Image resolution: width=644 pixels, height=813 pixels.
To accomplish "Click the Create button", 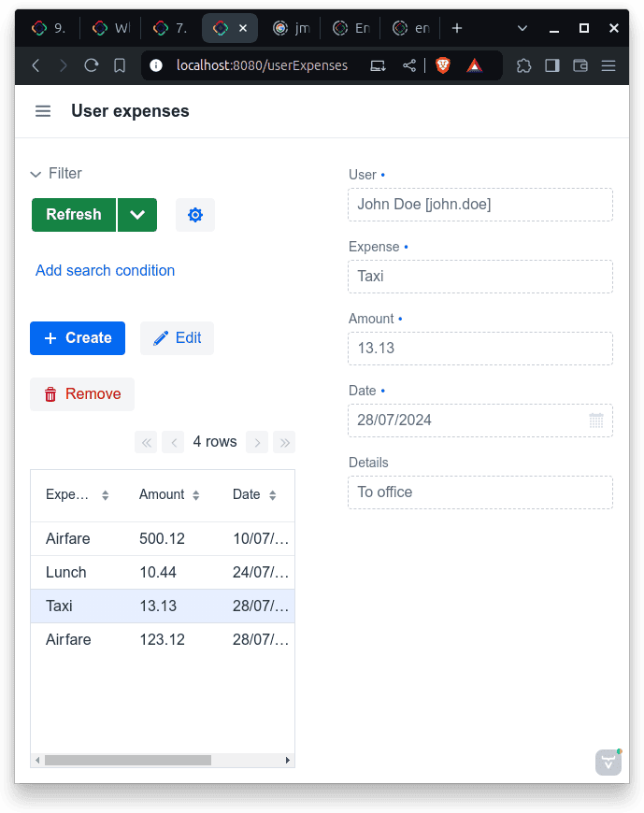I will click(x=78, y=338).
